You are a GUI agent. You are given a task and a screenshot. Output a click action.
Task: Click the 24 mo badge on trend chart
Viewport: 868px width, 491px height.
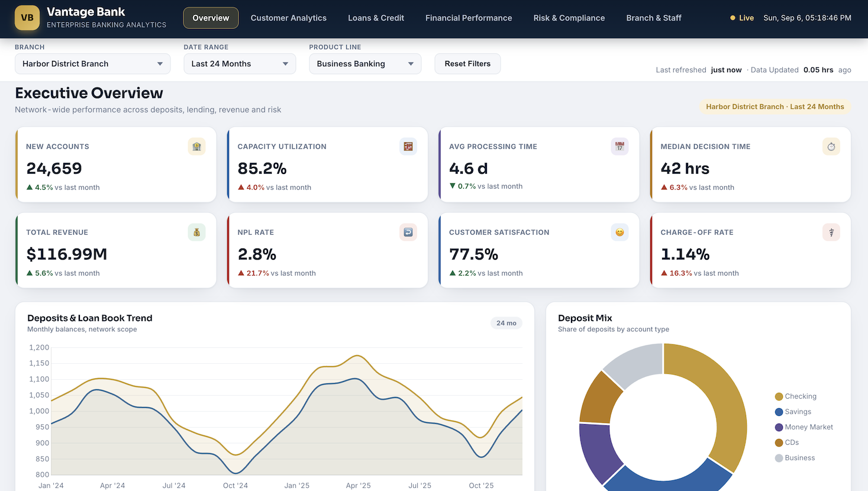pyautogui.click(x=506, y=323)
